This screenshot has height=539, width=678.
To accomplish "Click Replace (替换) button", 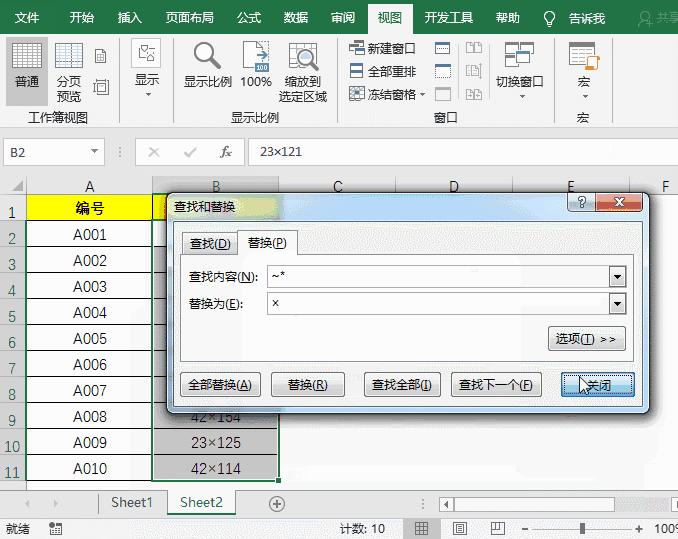I will (x=308, y=385).
